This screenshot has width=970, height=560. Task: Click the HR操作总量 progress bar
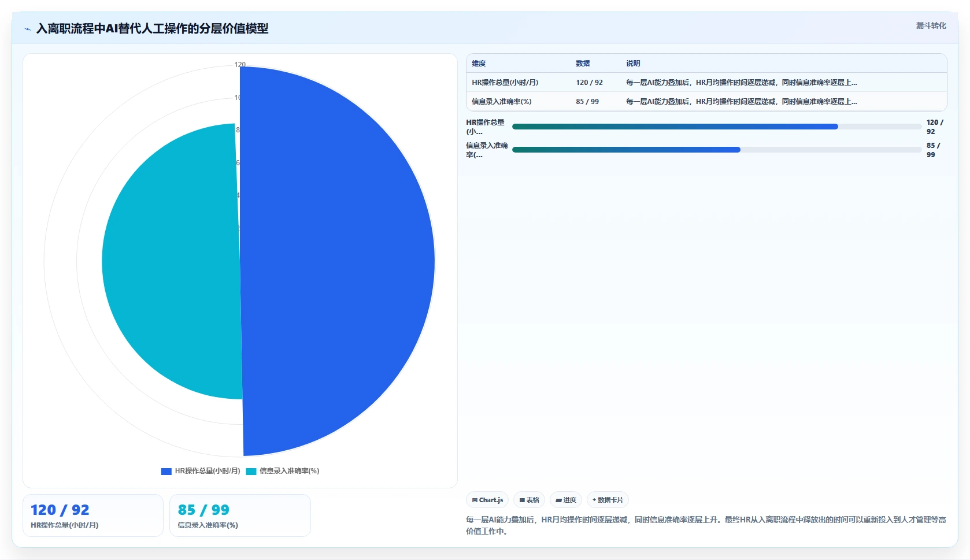coord(717,127)
